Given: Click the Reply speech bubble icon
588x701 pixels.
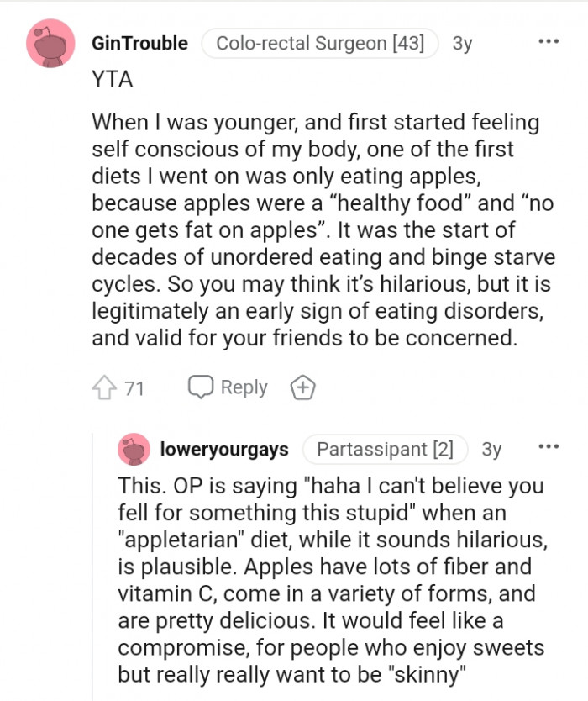Looking at the screenshot, I should pyautogui.click(x=200, y=387).
